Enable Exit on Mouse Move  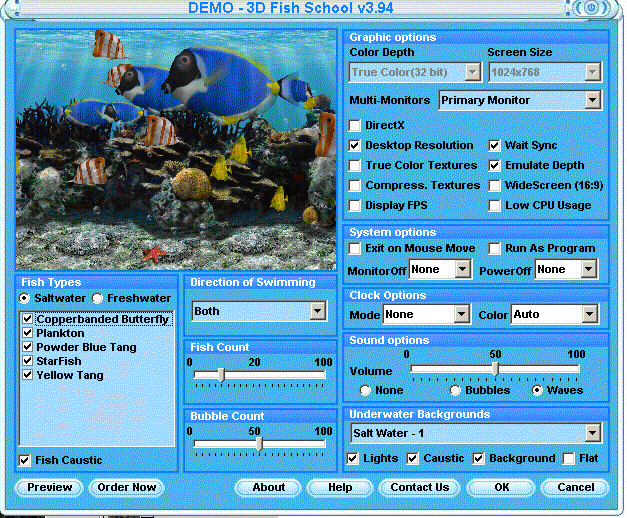355,248
